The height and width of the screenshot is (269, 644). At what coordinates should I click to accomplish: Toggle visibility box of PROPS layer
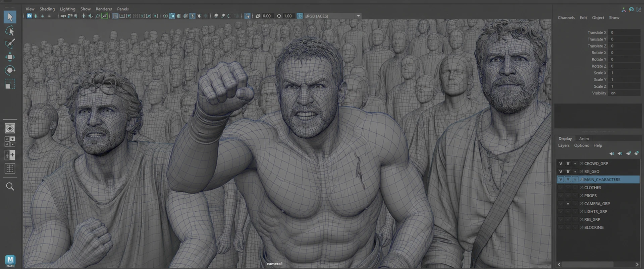(x=560, y=196)
